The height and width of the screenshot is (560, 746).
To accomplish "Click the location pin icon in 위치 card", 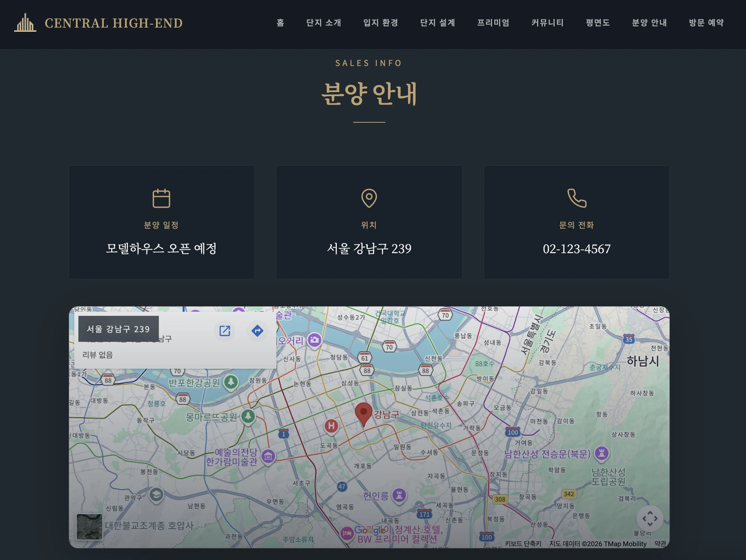I will (369, 198).
